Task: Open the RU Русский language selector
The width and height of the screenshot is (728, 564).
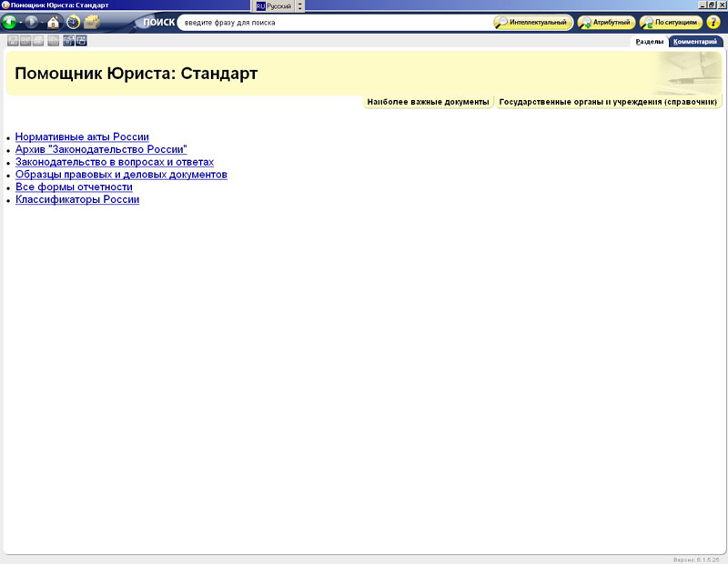Action: tap(273, 5)
